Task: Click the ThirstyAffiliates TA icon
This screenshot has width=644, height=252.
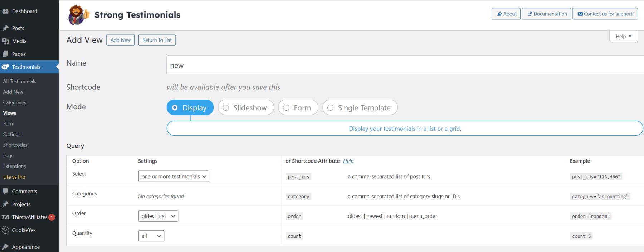Action: pos(5,217)
